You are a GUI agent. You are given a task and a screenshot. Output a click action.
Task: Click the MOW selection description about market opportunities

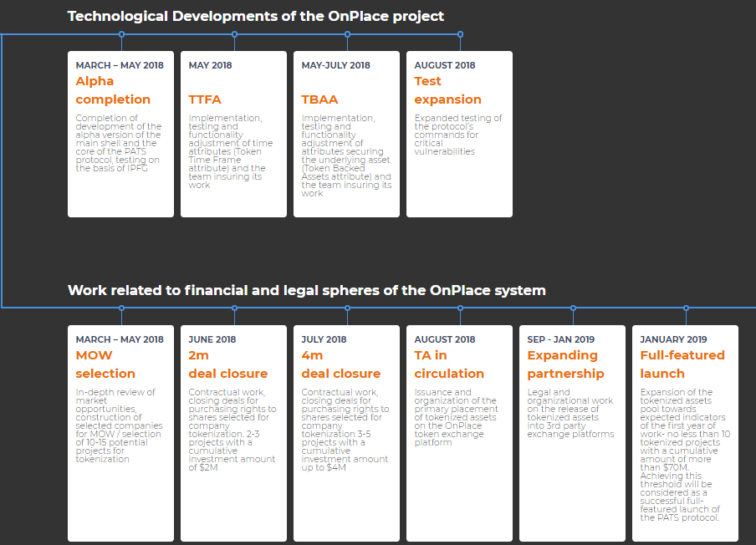pos(119,425)
